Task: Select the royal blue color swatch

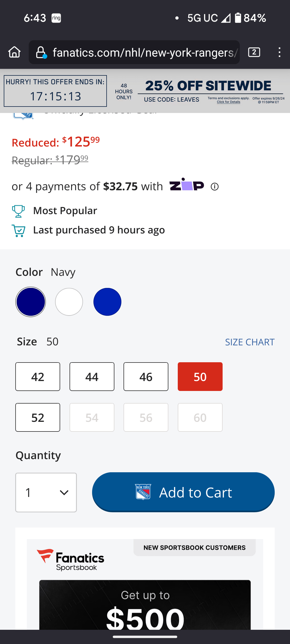Action: pos(107,302)
